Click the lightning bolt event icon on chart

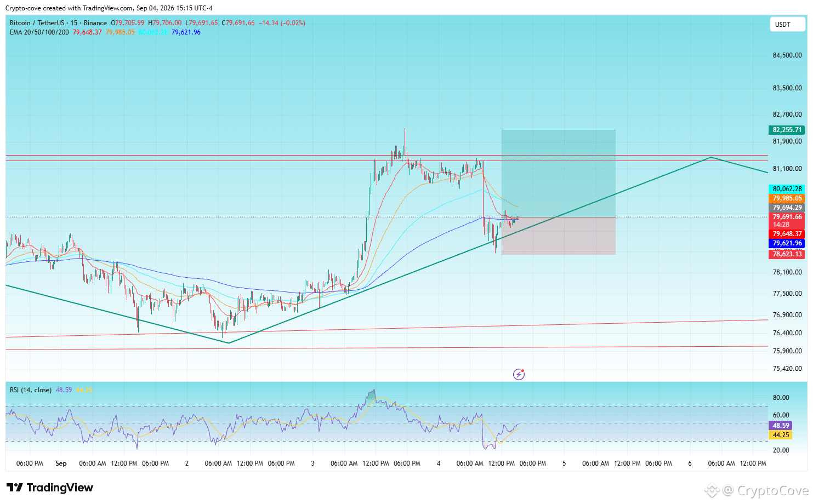point(519,374)
